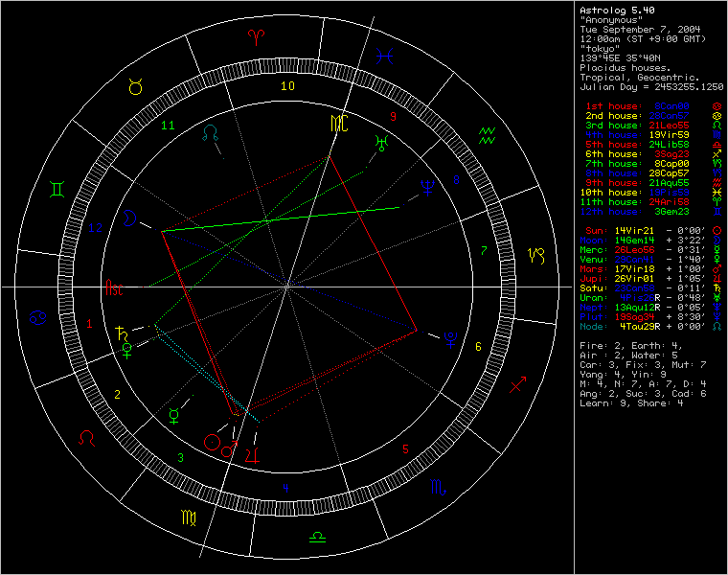
Task: Click the yellow Taurus glyph on the outer ring
Action: tap(136, 86)
